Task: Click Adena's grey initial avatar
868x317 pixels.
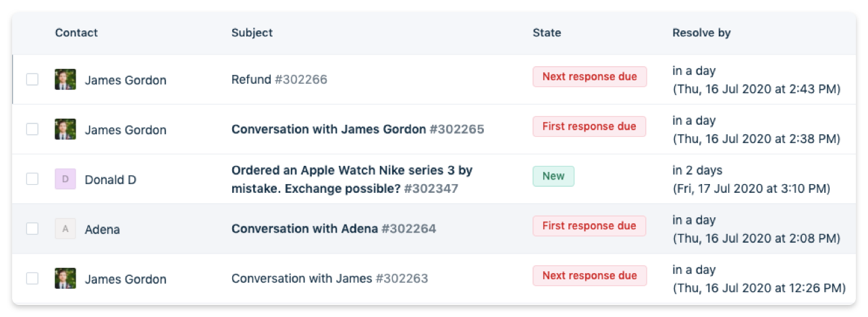Action: [65, 229]
